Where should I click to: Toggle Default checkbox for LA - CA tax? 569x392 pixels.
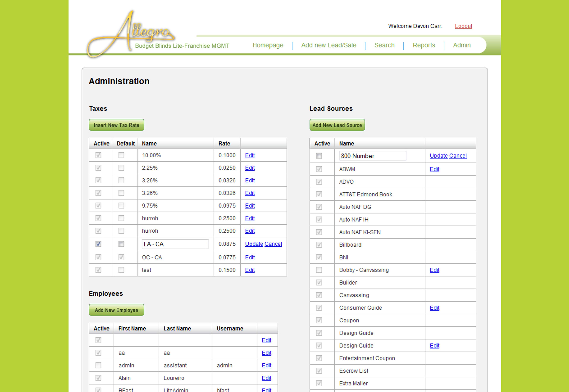(x=121, y=244)
